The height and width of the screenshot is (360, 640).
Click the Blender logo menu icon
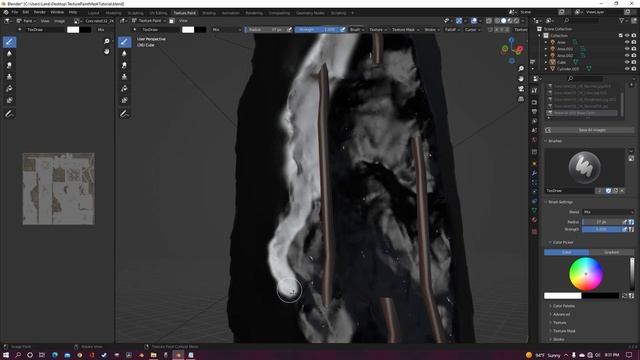pyautogui.click(x=6, y=12)
